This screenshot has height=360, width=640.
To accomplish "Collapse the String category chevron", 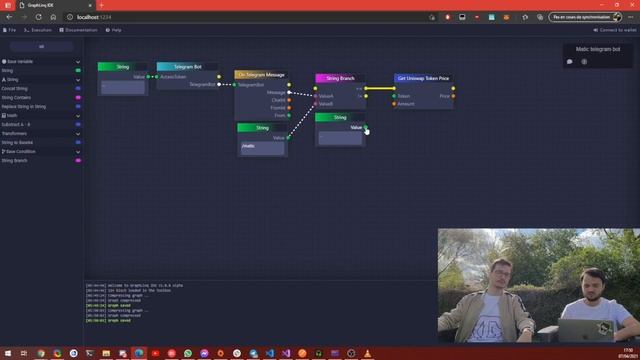I will [x=78, y=80].
